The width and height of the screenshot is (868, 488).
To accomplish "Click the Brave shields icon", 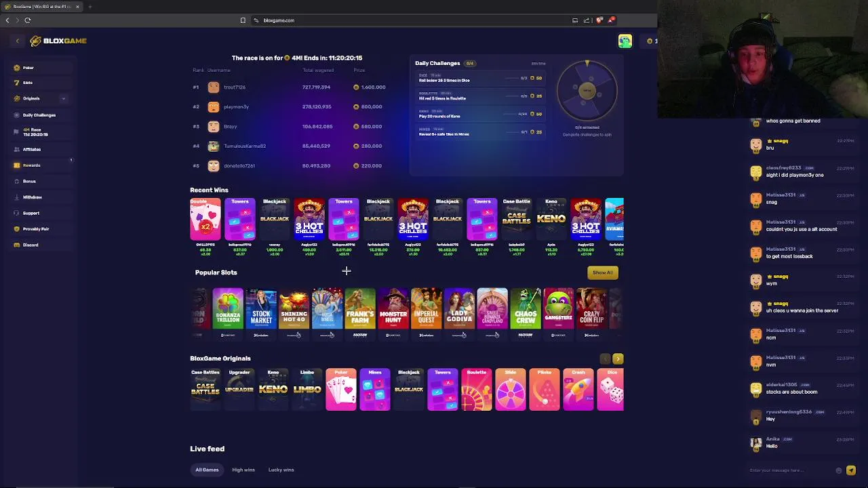I will click(599, 20).
